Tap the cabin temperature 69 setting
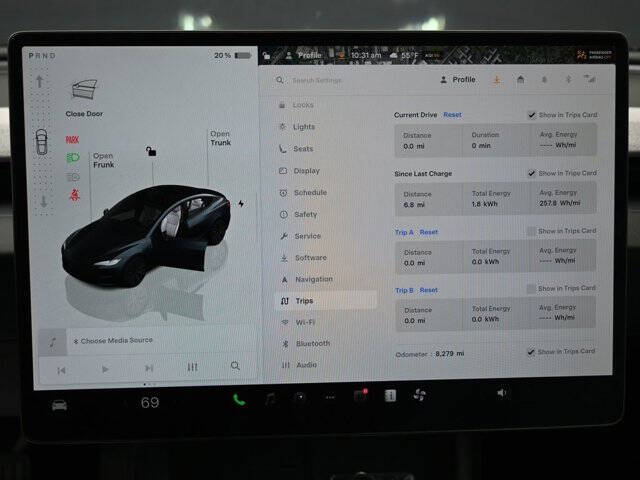This screenshot has width=640, height=480. [150, 403]
